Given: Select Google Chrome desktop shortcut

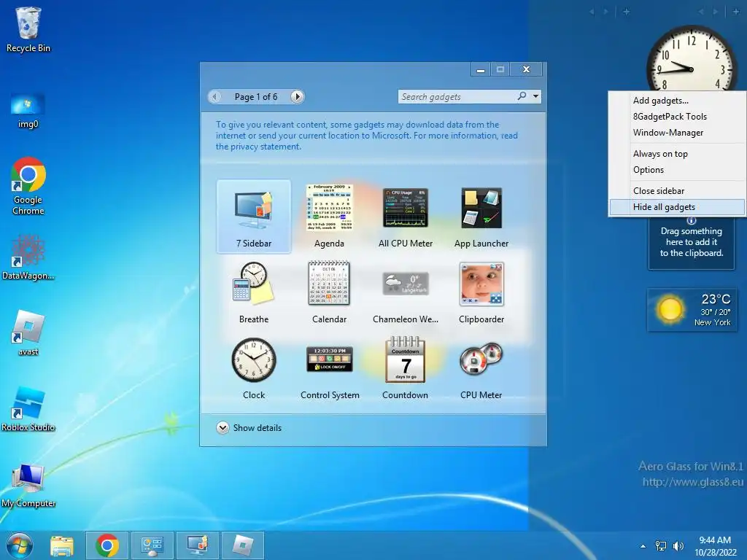Looking at the screenshot, I should pos(28,186).
